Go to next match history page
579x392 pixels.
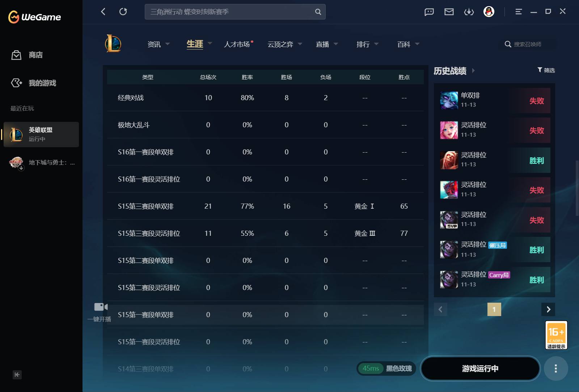tap(548, 309)
